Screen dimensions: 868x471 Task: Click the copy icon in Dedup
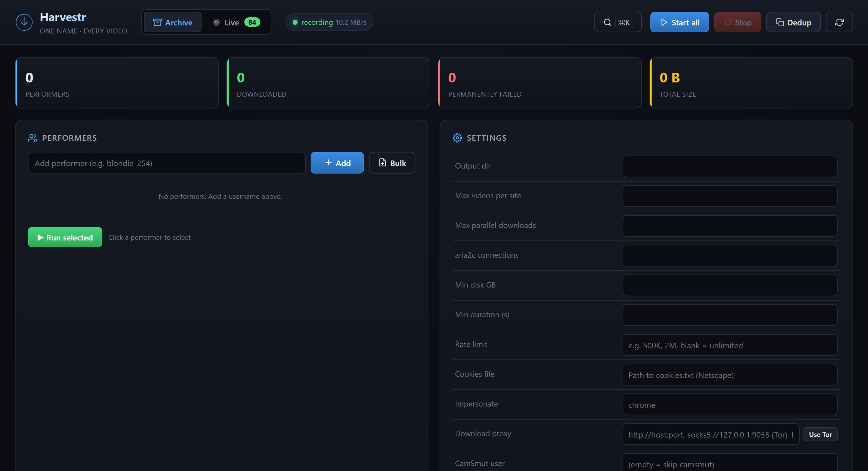point(780,22)
